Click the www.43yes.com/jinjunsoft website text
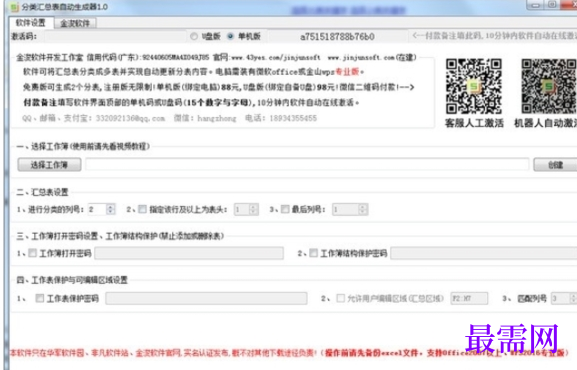The height and width of the screenshot is (370, 577). coord(276,58)
